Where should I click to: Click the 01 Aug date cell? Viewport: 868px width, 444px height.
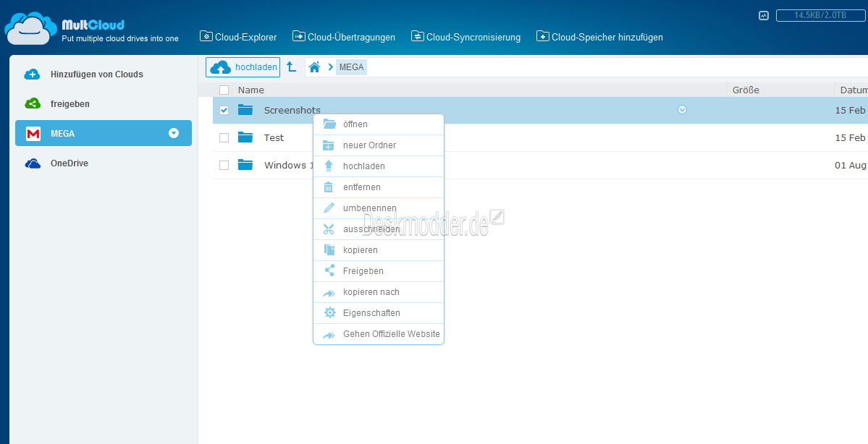[x=851, y=165]
